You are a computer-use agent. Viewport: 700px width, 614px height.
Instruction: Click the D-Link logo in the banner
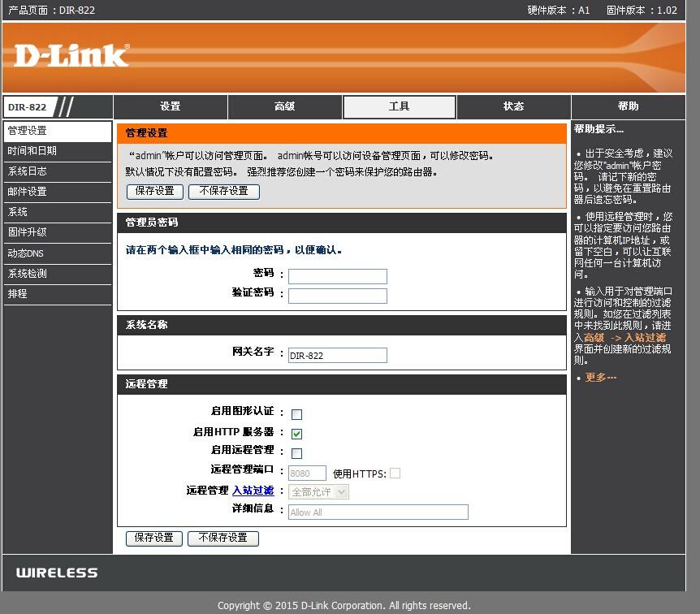point(71,55)
